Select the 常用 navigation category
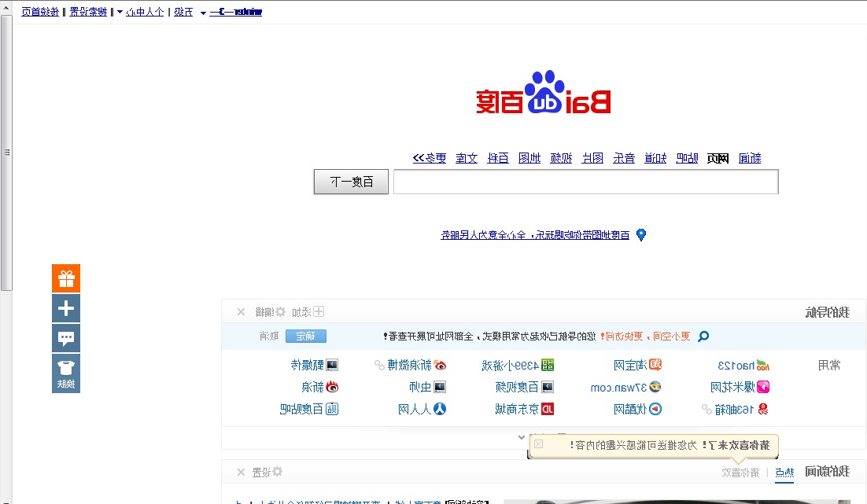Image resolution: width=867 pixels, height=504 pixels. (x=829, y=366)
